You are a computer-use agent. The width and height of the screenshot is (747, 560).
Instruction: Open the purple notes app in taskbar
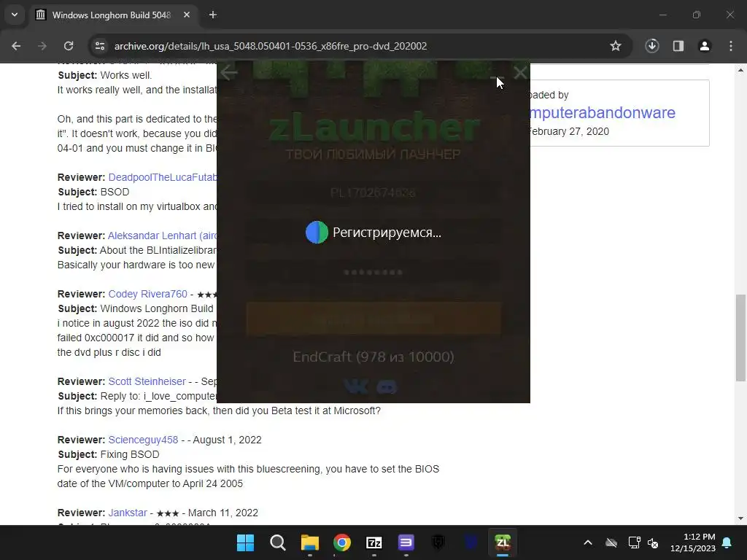pos(406,542)
